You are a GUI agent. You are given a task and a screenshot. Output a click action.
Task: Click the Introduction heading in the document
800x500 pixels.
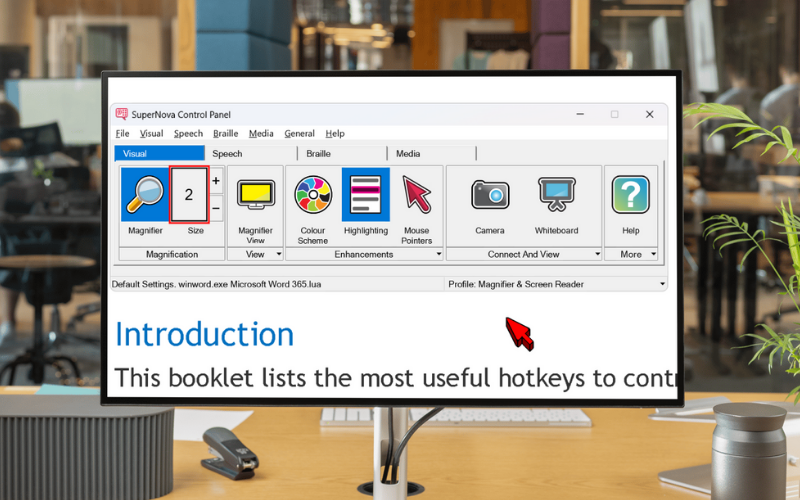(205, 335)
